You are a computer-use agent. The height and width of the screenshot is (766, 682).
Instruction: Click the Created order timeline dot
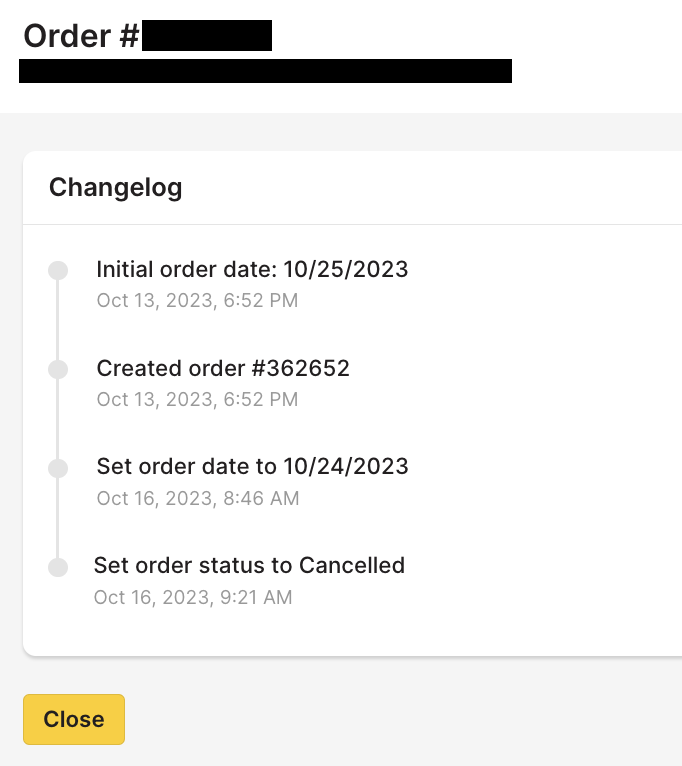[58, 370]
